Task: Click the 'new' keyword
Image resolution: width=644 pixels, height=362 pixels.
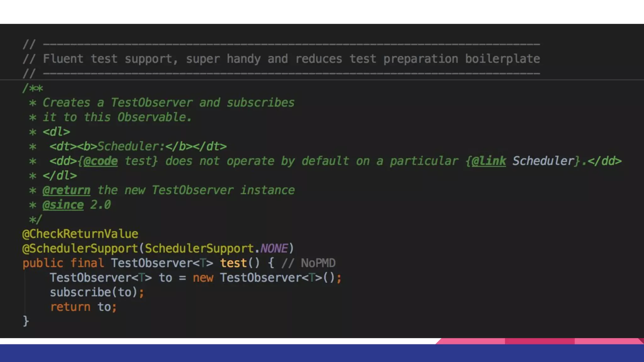Action: (x=203, y=278)
